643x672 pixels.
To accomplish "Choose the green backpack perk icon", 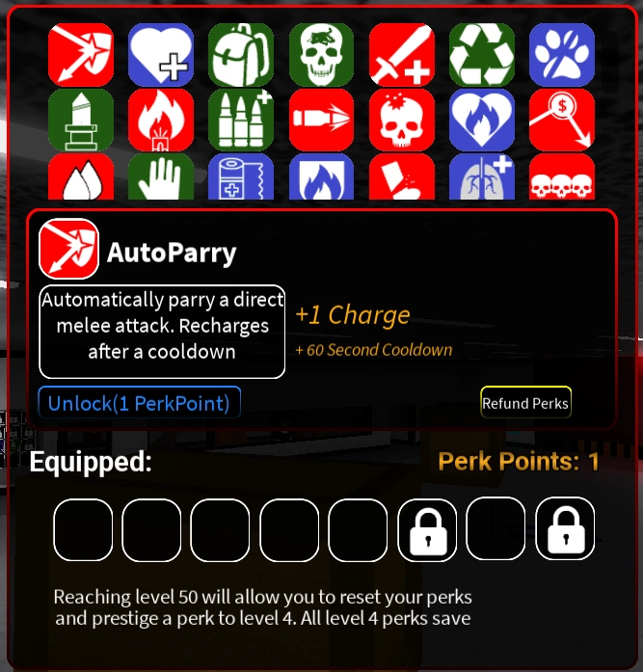I will tap(241, 55).
